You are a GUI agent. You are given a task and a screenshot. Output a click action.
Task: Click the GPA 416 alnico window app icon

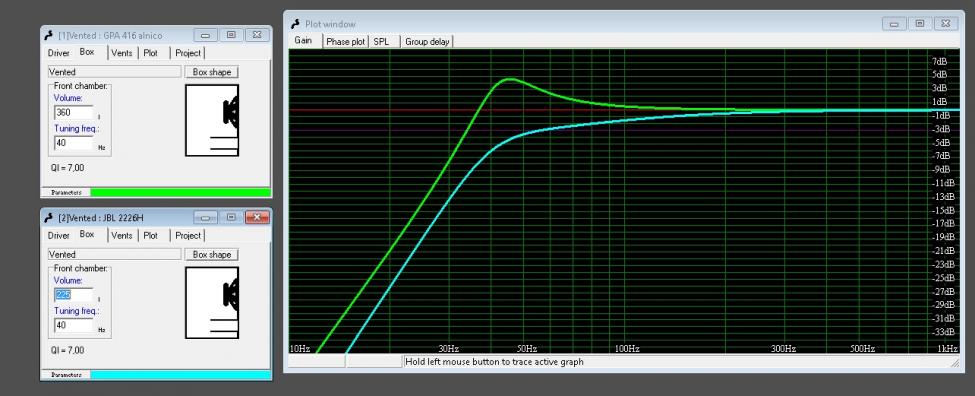pyautogui.click(x=49, y=35)
